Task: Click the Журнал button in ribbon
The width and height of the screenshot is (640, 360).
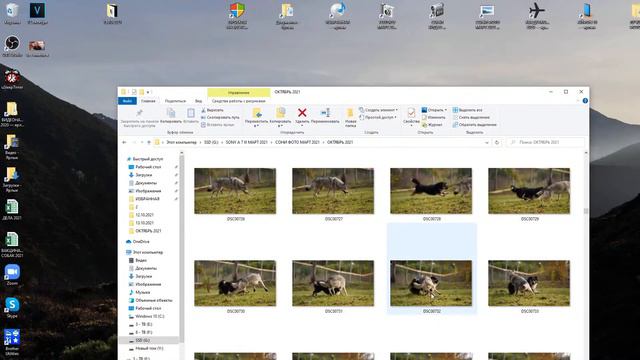Action: (432, 125)
